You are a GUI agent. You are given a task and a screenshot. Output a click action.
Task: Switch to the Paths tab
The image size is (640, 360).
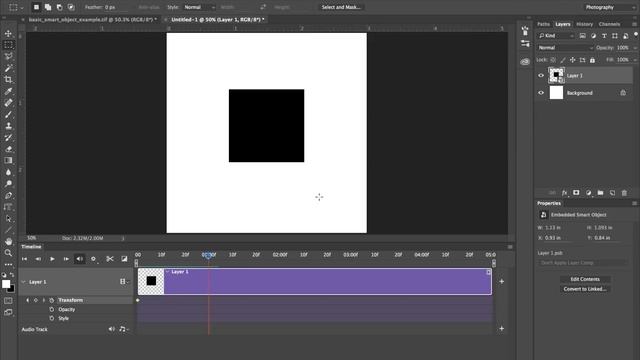point(543,24)
